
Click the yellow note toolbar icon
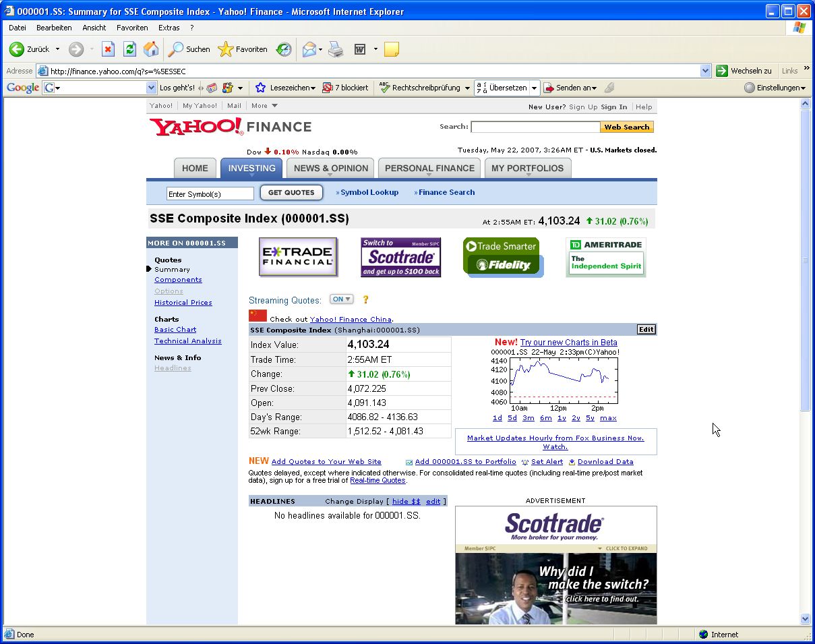tap(392, 49)
